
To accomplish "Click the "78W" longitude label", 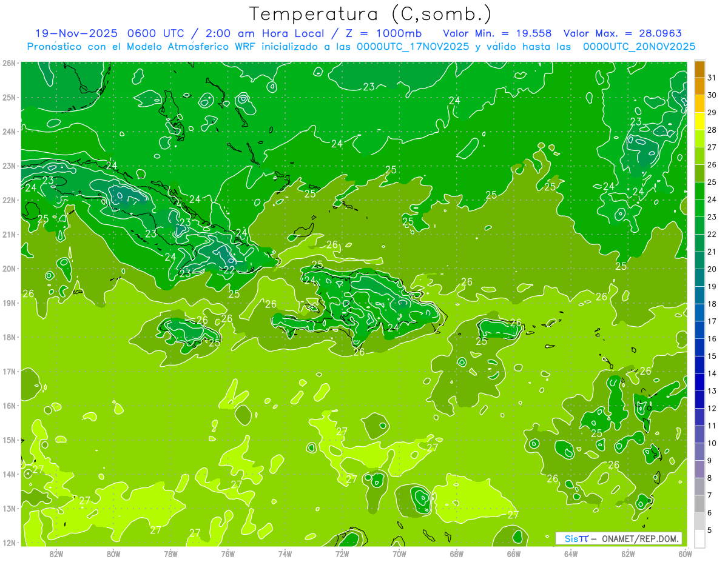I will point(170,554).
